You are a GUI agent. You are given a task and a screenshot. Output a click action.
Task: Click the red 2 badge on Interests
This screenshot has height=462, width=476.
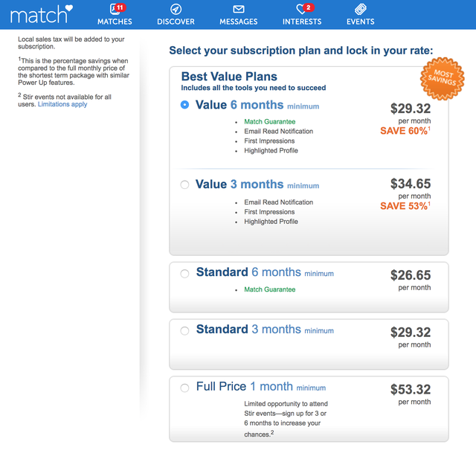tap(309, 7)
